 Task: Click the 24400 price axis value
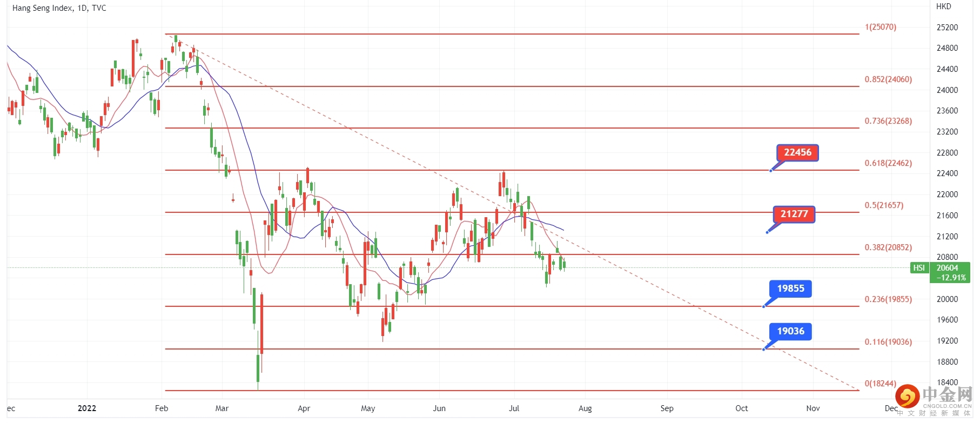click(947, 69)
